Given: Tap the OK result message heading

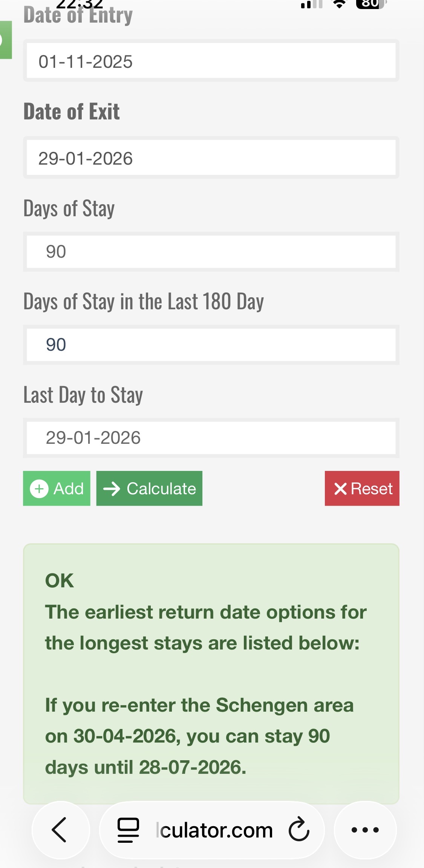Looking at the screenshot, I should pos(60,581).
